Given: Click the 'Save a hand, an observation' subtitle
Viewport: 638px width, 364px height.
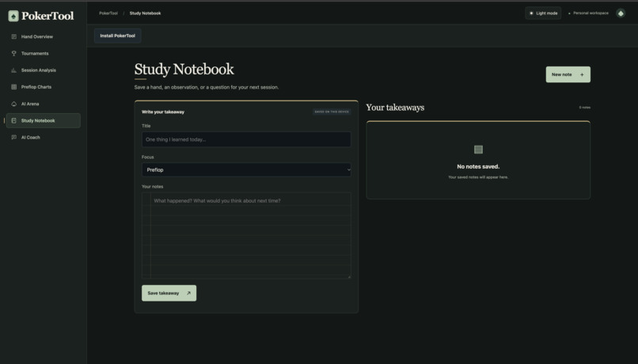Looking at the screenshot, I should pyautogui.click(x=207, y=87).
